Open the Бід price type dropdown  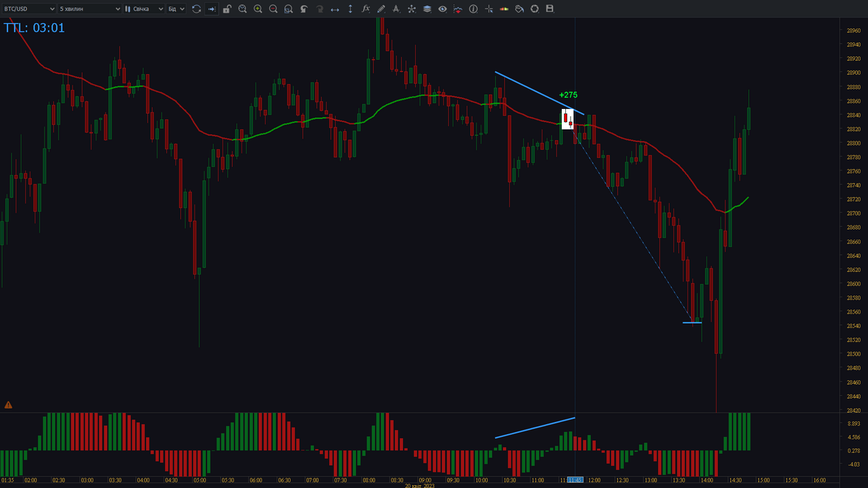(176, 9)
